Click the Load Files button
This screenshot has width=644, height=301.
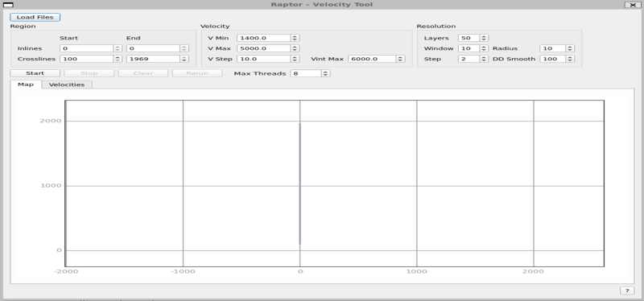35,17
